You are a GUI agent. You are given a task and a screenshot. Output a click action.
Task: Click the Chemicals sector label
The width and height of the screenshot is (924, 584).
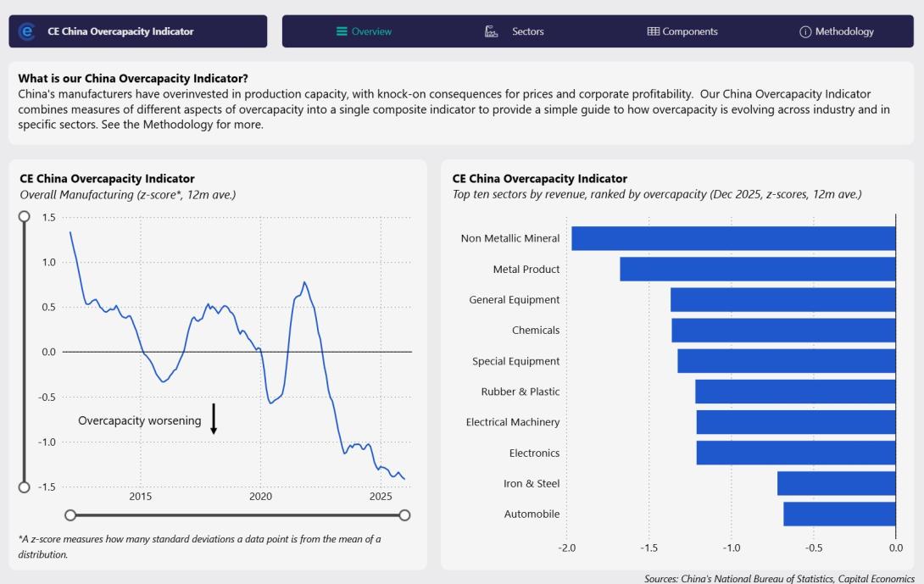pos(535,331)
